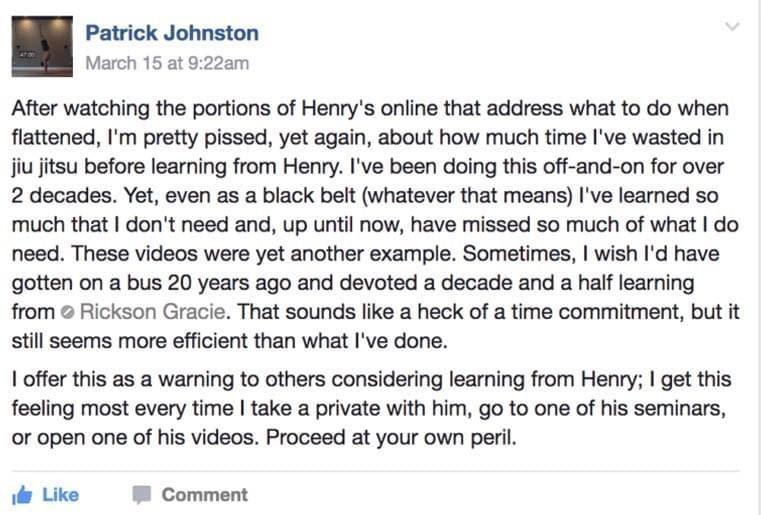Click the Comment speech bubble icon
This screenshot has height=515, width=761.
pos(142,495)
